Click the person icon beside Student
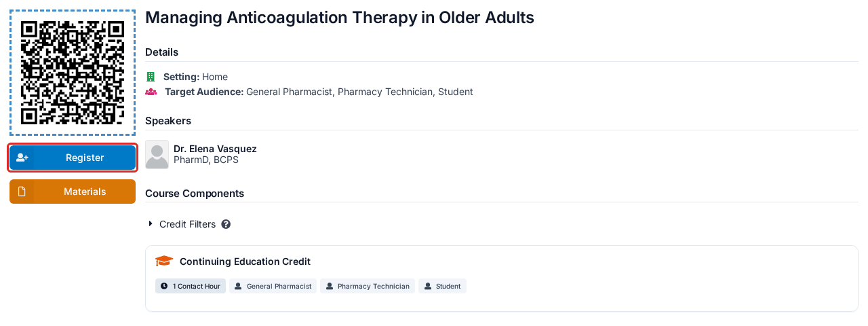868x326 pixels. tap(428, 286)
